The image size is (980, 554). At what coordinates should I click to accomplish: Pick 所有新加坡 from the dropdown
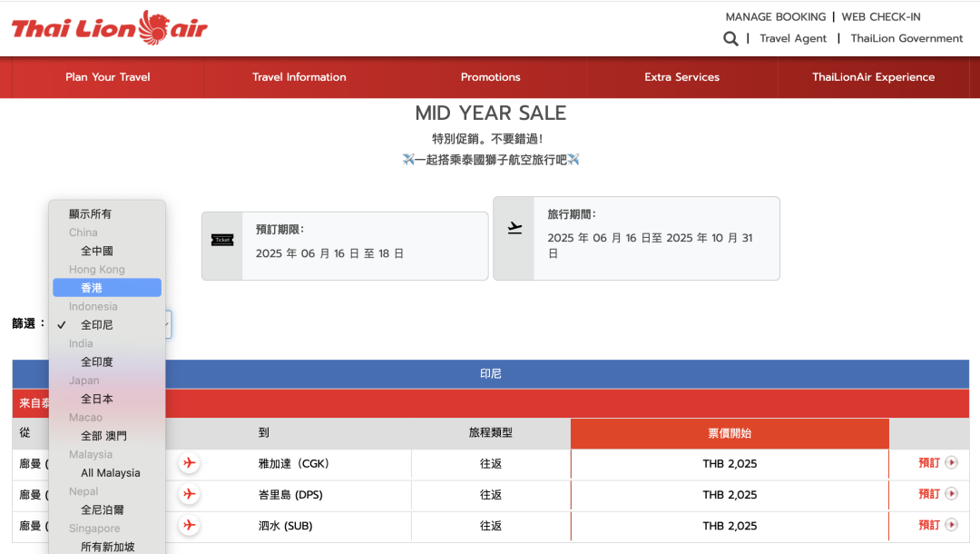coord(107,547)
